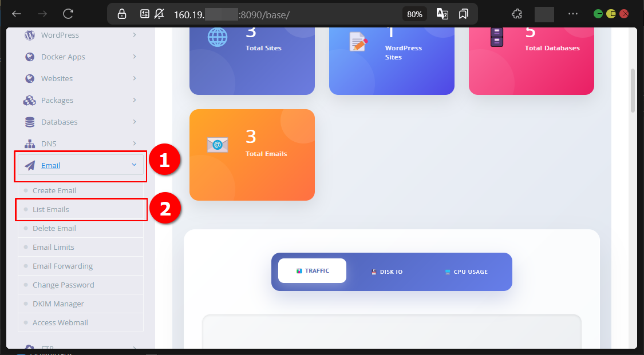Image resolution: width=644 pixels, height=355 pixels.
Task: Click the envelope icon on Total Emails card
Action: tap(218, 145)
